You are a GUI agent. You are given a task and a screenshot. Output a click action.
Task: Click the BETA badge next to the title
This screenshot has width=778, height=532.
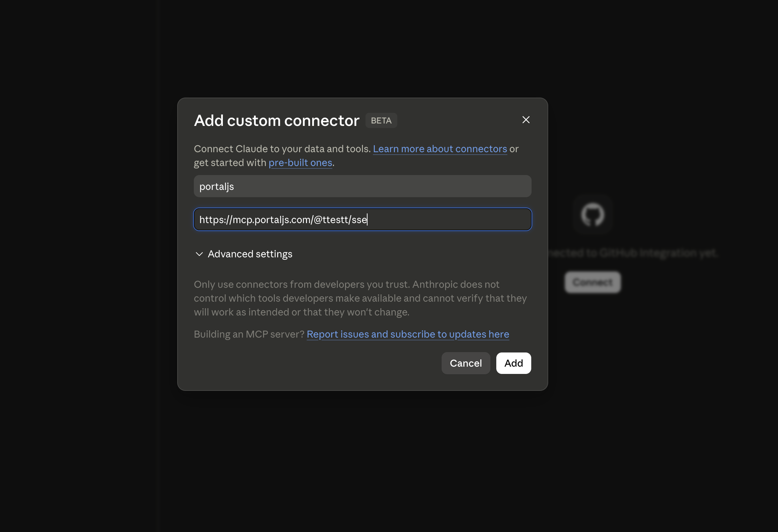point(381,120)
